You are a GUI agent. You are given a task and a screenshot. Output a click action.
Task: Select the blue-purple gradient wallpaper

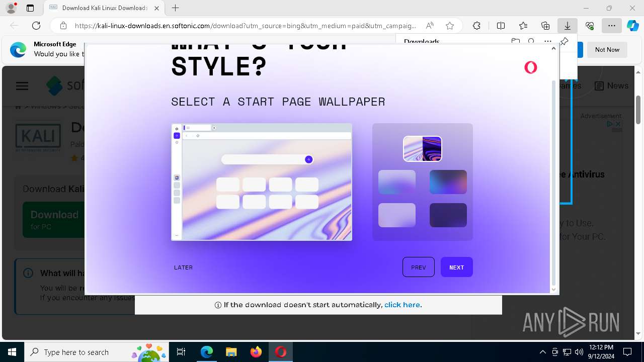click(x=397, y=182)
